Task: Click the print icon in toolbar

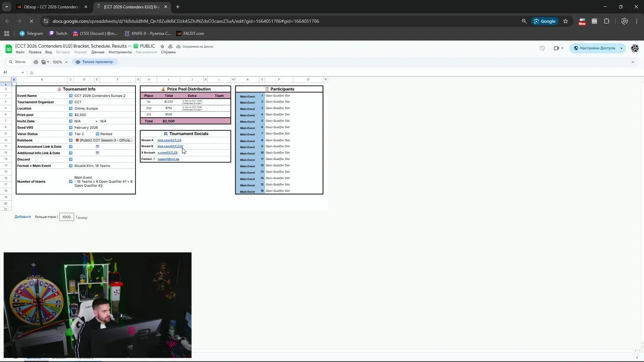Action: click(36, 62)
